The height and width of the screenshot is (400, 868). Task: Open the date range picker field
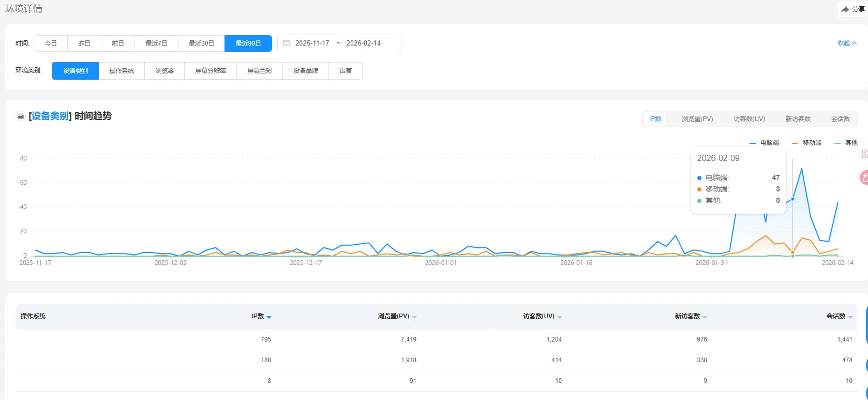pos(339,43)
